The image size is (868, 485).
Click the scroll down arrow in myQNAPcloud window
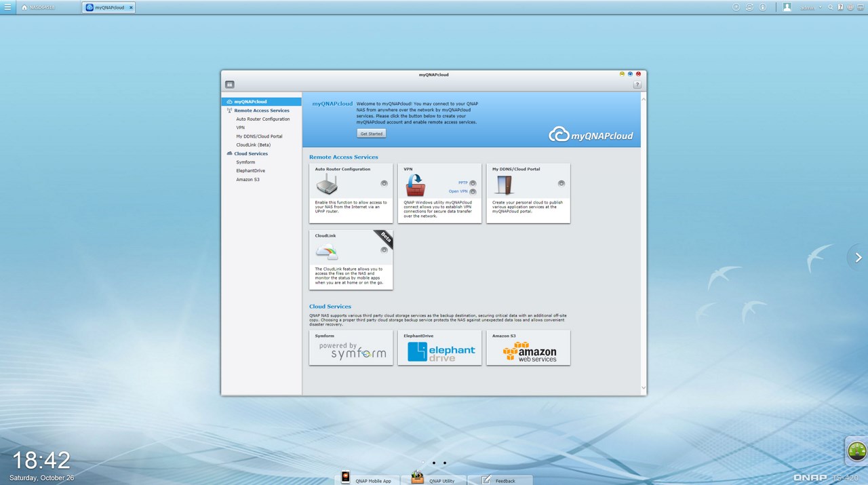(x=644, y=388)
